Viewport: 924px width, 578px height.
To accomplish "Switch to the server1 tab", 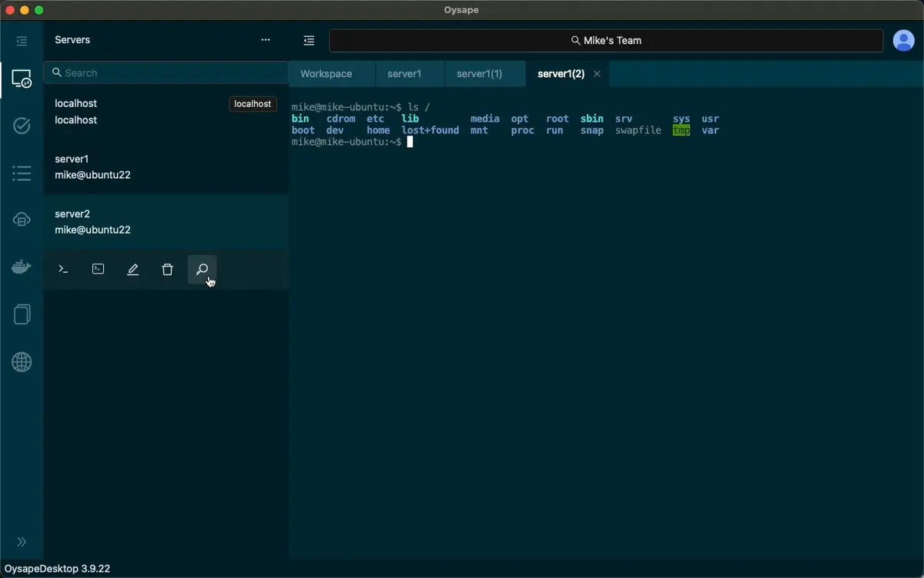I will pyautogui.click(x=404, y=74).
